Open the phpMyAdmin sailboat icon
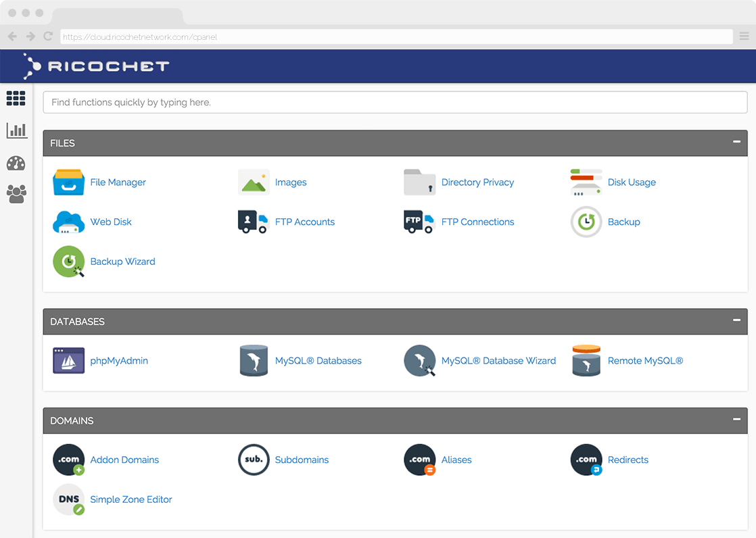The height and width of the screenshot is (538, 756). coord(68,361)
